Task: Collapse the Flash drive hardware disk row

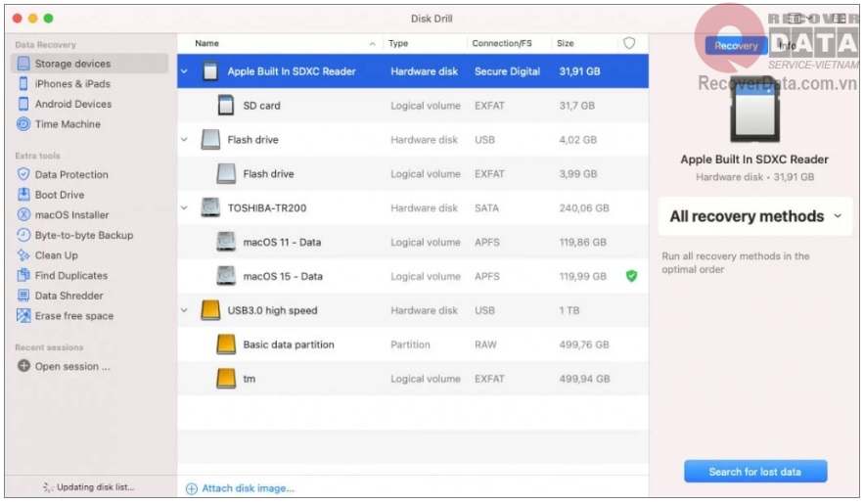Action: tap(185, 139)
